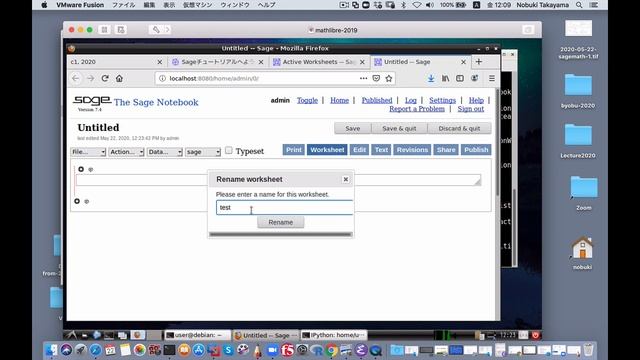Open the ファイル menu
Screen dimensions: 640x360
(x=123, y=5)
